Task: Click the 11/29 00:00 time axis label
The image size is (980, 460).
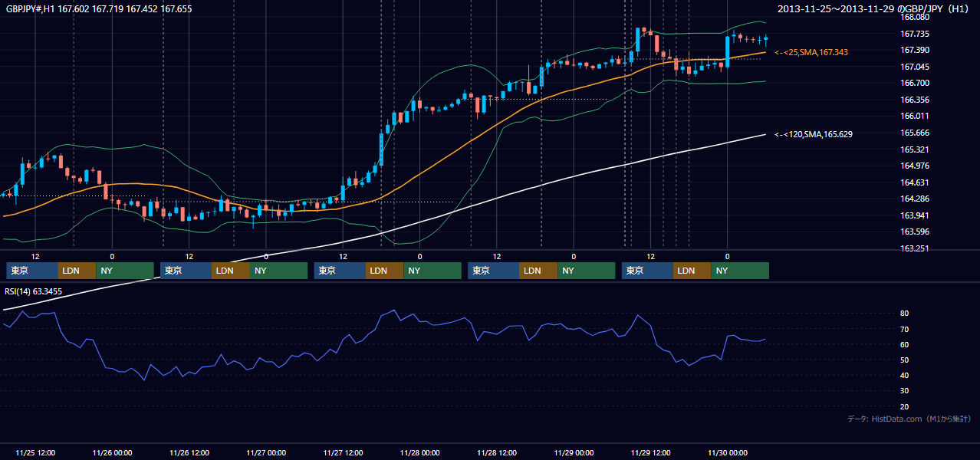Action: tap(574, 452)
